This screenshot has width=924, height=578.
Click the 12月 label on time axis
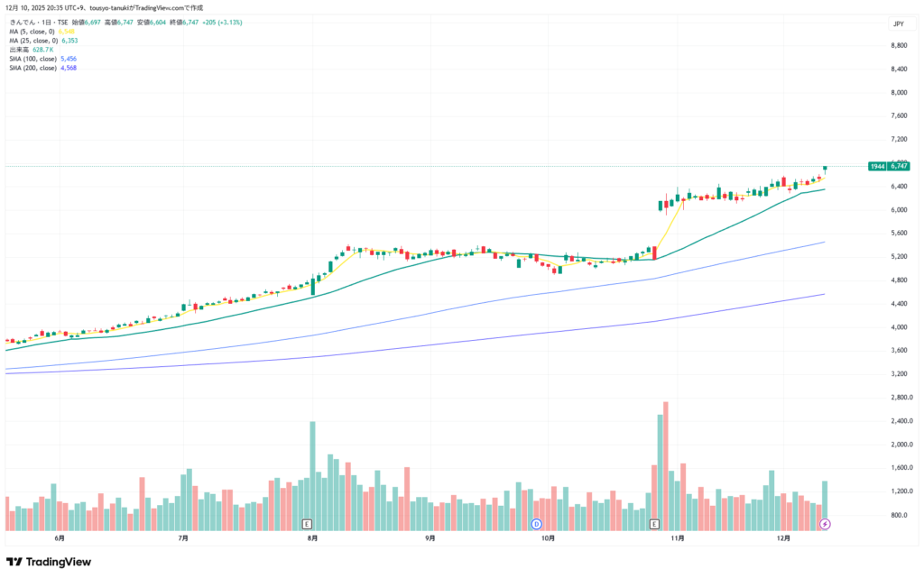[784, 538]
